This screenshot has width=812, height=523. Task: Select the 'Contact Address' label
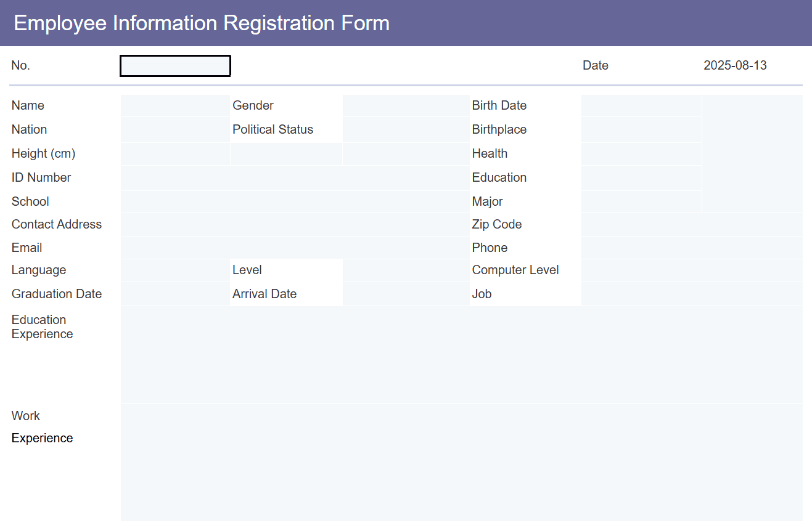click(57, 224)
